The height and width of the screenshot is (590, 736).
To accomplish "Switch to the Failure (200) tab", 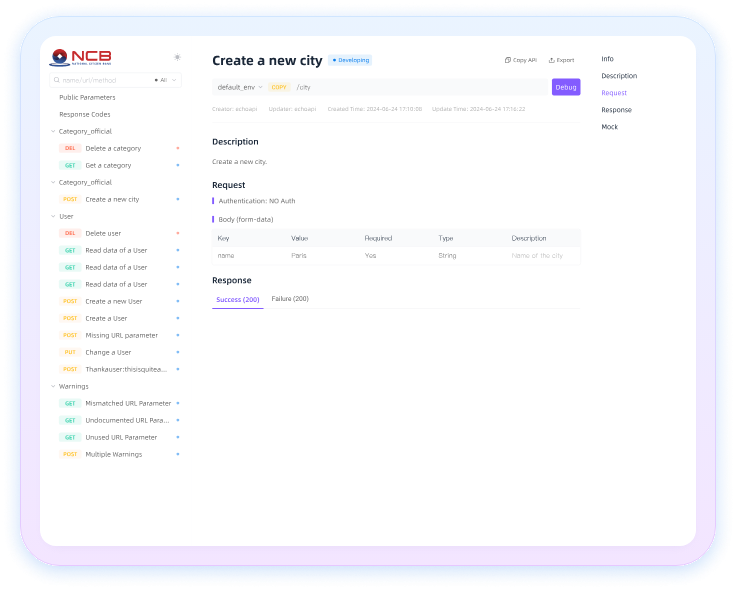I will (290, 299).
